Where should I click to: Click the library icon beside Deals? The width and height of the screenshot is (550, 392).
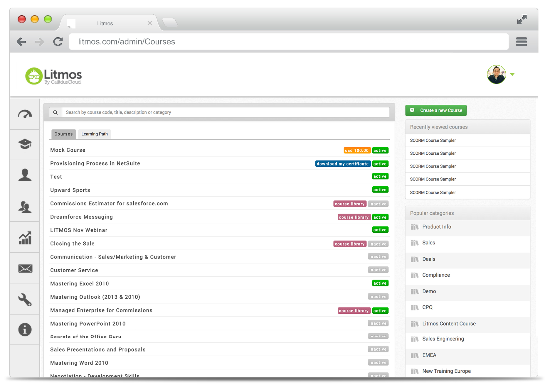click(415, 259)
